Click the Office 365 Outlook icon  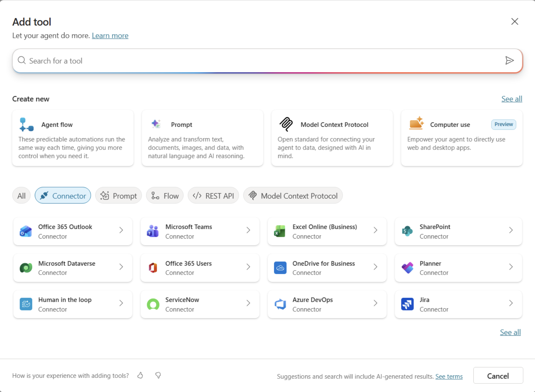pos(26,231)
